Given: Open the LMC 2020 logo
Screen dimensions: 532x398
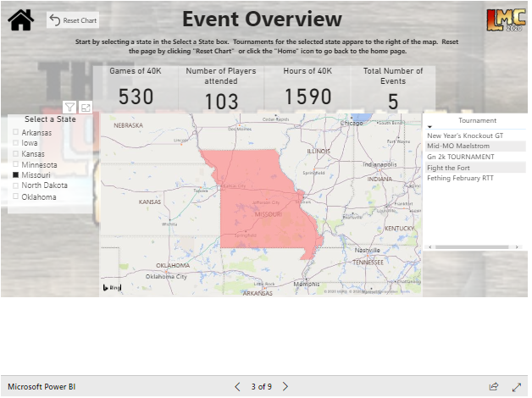Looking at the screenshot, I should coord(505,19).
